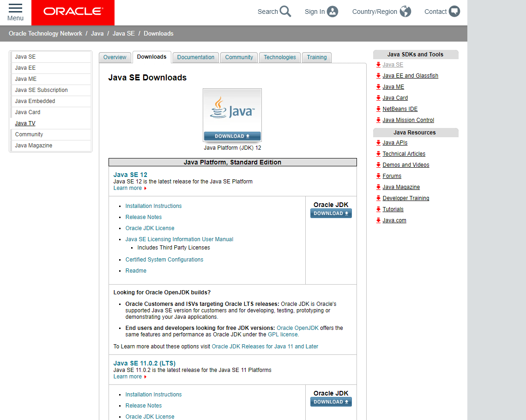The image size is (526, 420).
Task: Select Java ME in left navigation
Action: point(51,79)
